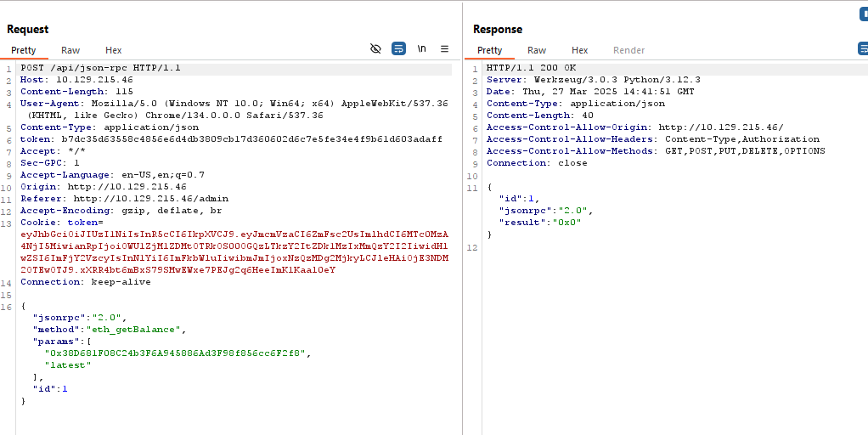Switch Request view to Raw tab
Screen dimensions: 868x435
70,50
